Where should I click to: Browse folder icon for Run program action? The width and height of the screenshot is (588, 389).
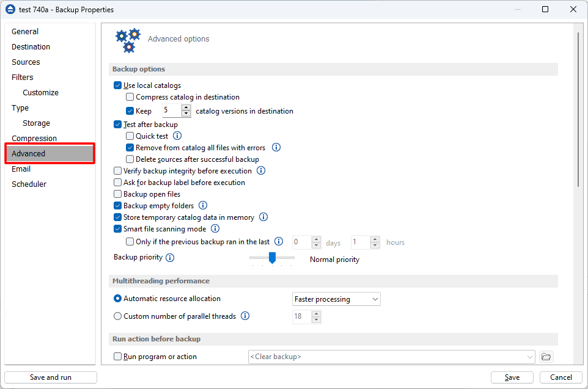(546, 357)
